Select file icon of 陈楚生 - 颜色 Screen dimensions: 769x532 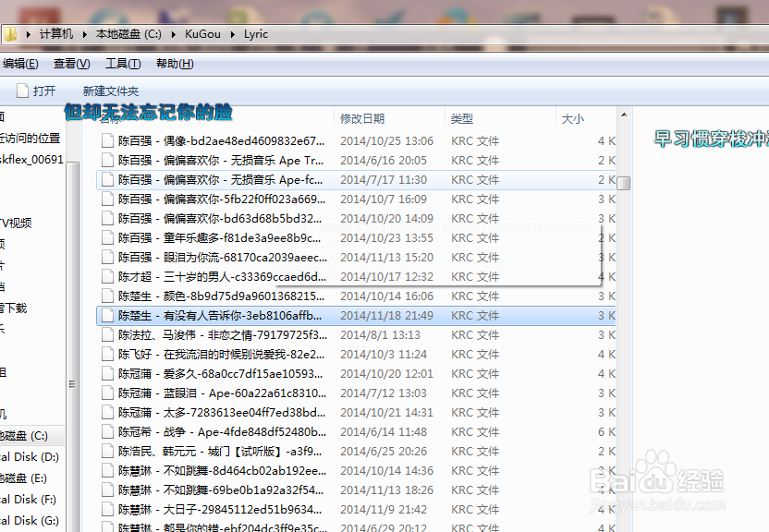click(107, 296)
